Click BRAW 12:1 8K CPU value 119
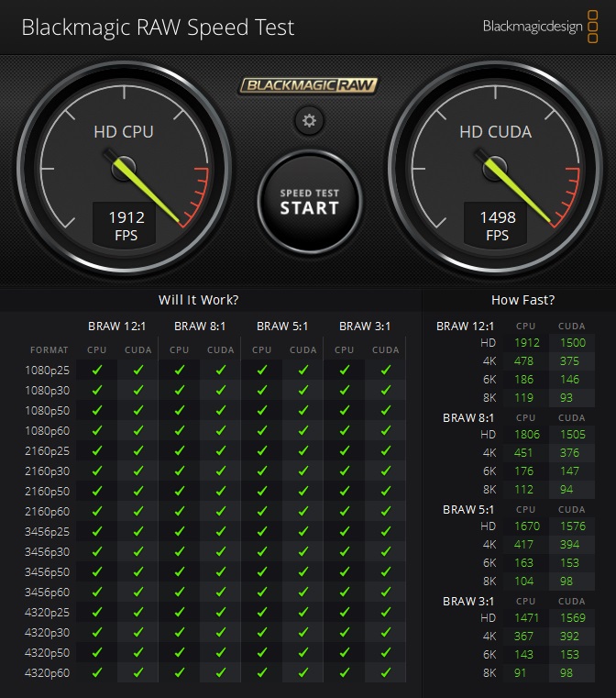This screenshot has width=616, height=698. coord(523,397)
